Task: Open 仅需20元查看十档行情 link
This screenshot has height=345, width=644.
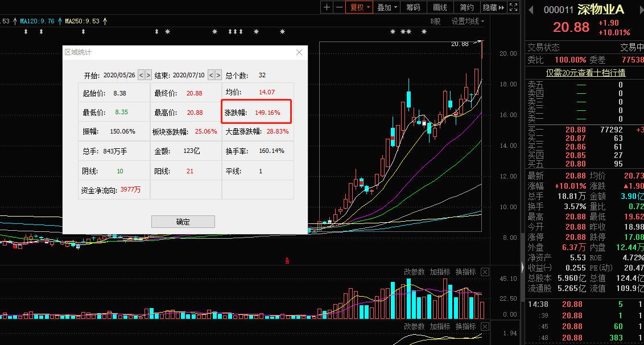Action: pos(585,72)
